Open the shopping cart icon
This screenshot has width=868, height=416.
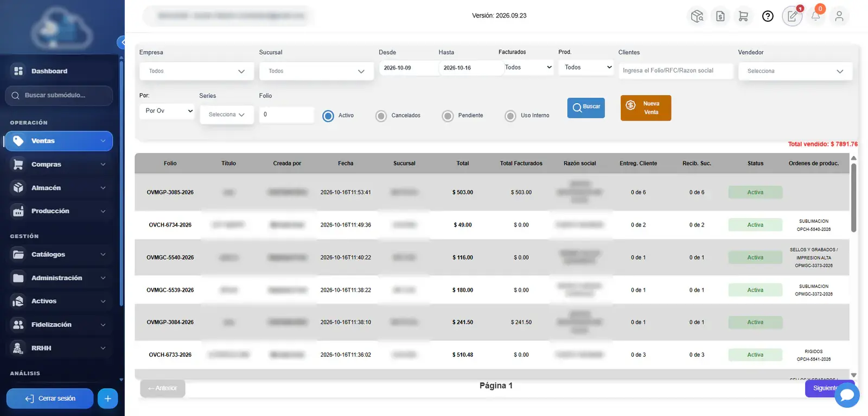coord(743,16)
